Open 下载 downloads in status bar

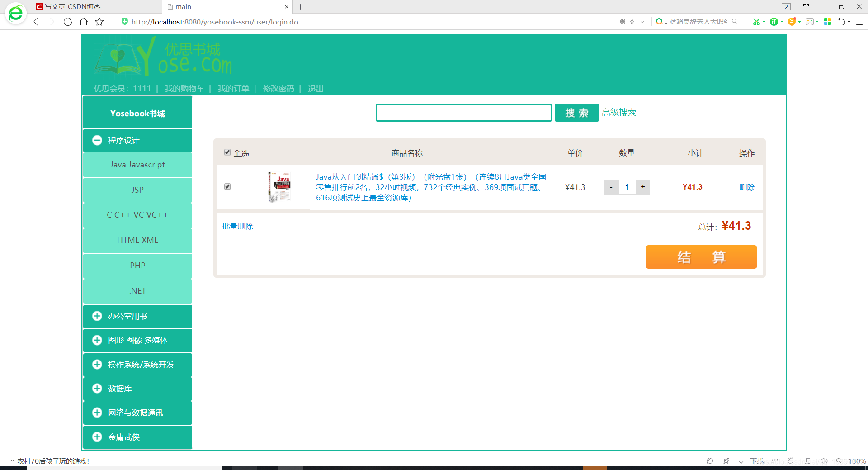(x=757, y=461)
